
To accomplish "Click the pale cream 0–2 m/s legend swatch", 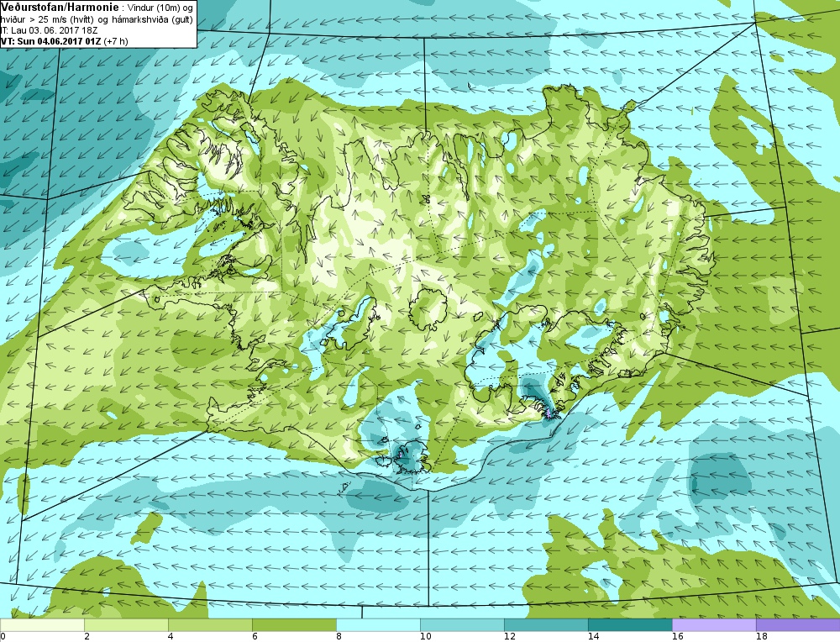I will (42, 625).
